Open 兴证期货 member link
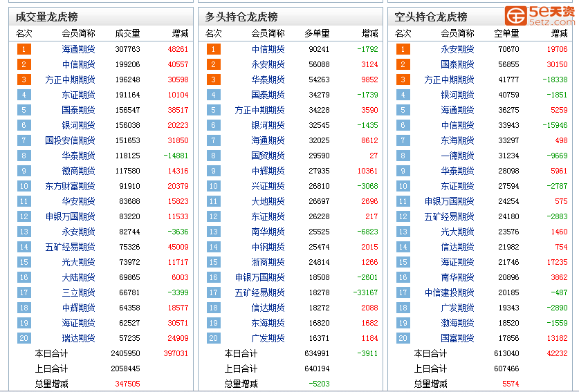579x392 pixels. point(268,186)
